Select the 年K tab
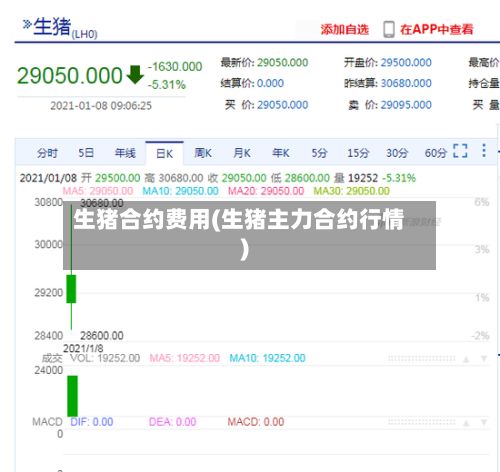The width and height of the screenshot is (500, 472). [281, 153]
